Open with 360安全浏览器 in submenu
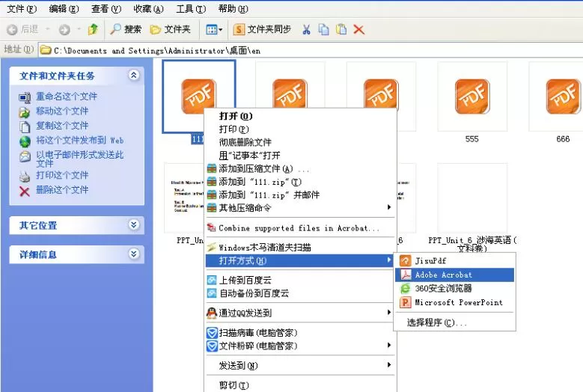This screenshot has width=583, height=392. click(455, 288)
